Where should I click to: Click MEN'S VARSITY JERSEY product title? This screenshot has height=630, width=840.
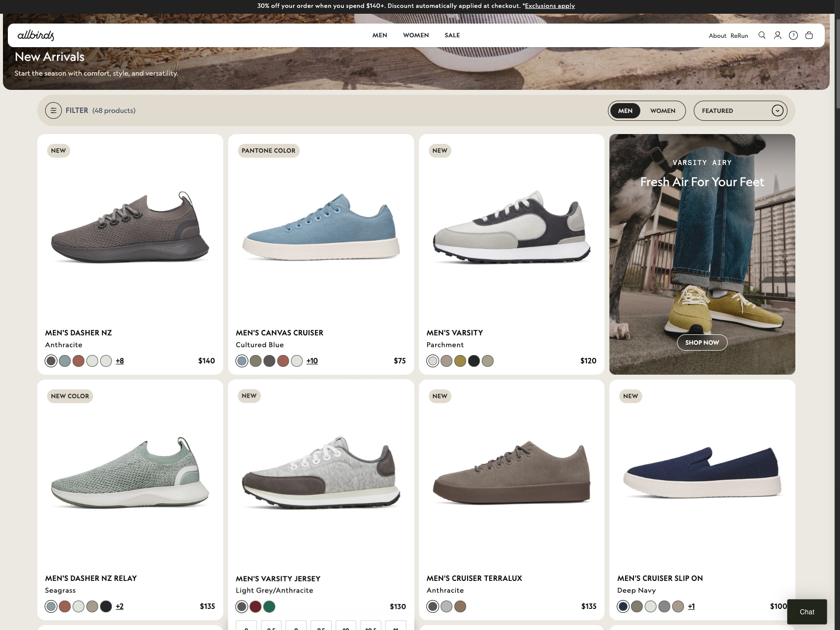tap(278, 579)
